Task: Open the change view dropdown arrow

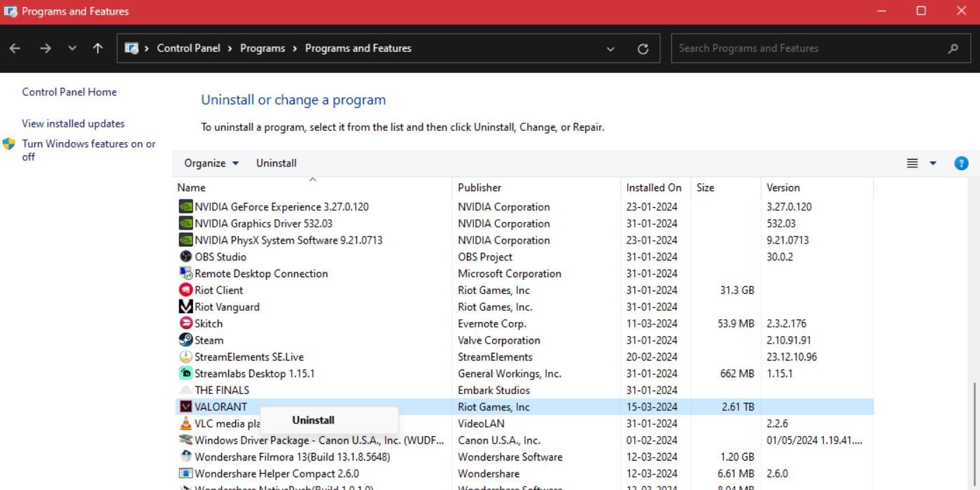Action: point(932,162)
